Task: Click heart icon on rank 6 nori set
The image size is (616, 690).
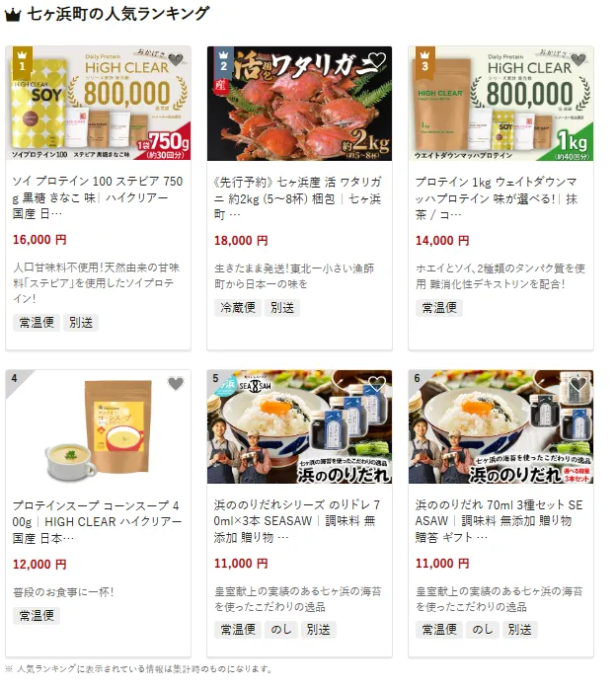Action: [x=578, y=384]
